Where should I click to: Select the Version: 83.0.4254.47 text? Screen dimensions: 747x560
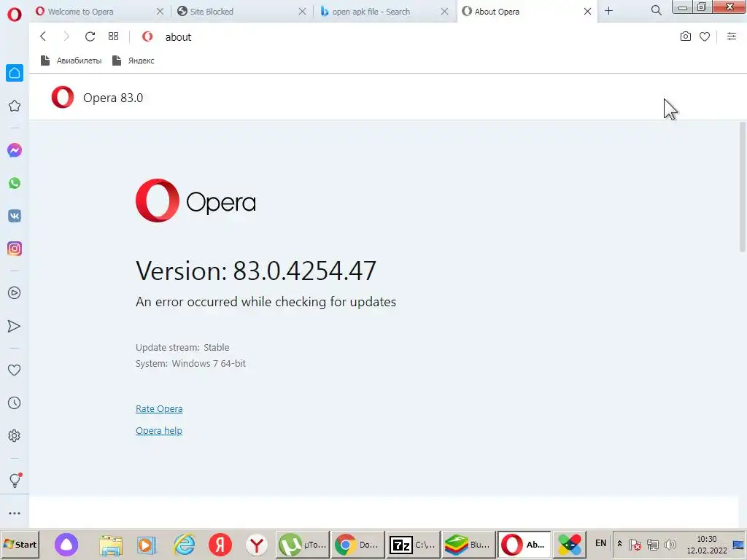256,271
